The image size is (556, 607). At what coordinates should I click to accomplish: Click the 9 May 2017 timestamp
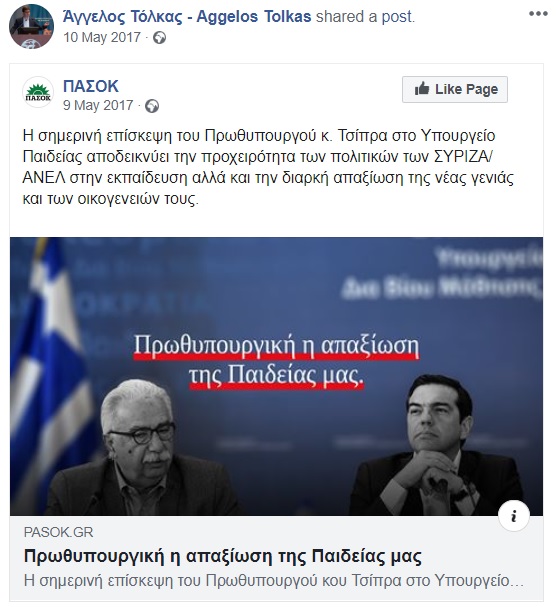[98, 105]
